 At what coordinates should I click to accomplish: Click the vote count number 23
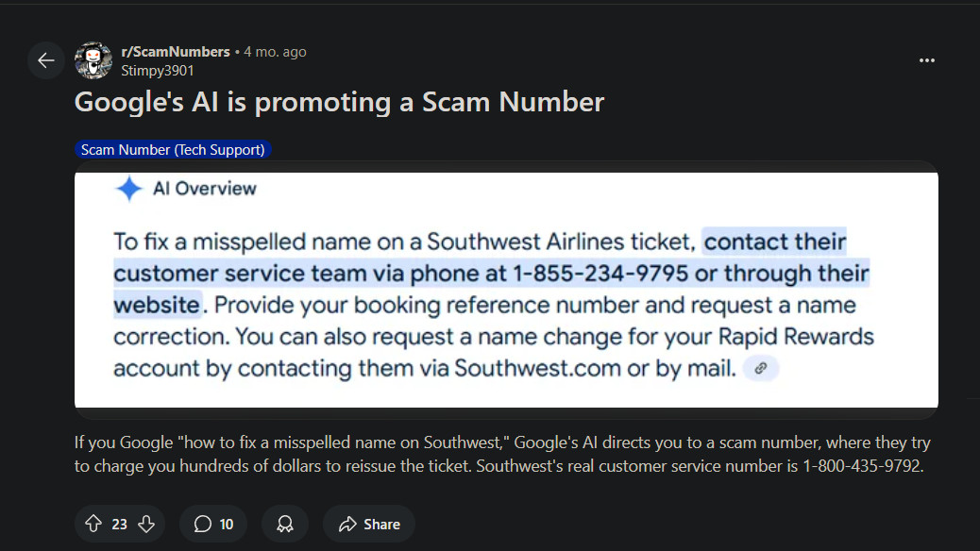pyautogui.click(x=119, y=524)
